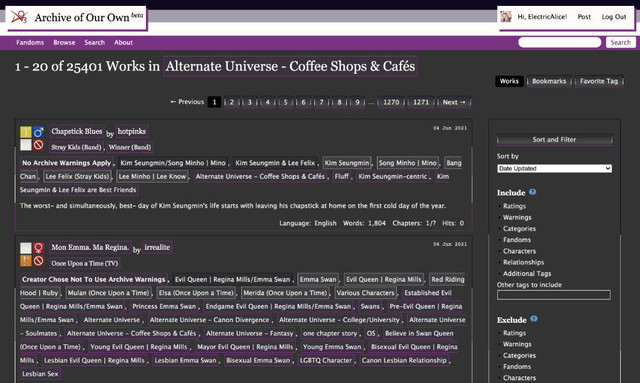Screen dimensions: 640x383
Task: Open the Chapstick Blues work
Action: coord(77,131)
